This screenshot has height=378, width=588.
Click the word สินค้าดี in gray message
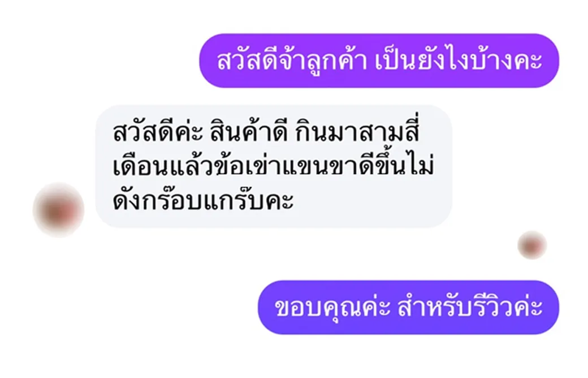249,132
